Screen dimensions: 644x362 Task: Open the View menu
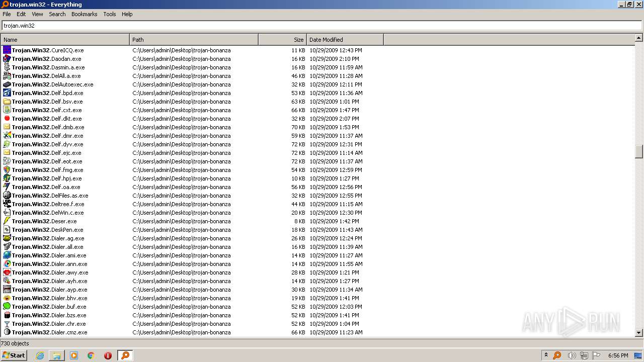click(x=37, y=14)
